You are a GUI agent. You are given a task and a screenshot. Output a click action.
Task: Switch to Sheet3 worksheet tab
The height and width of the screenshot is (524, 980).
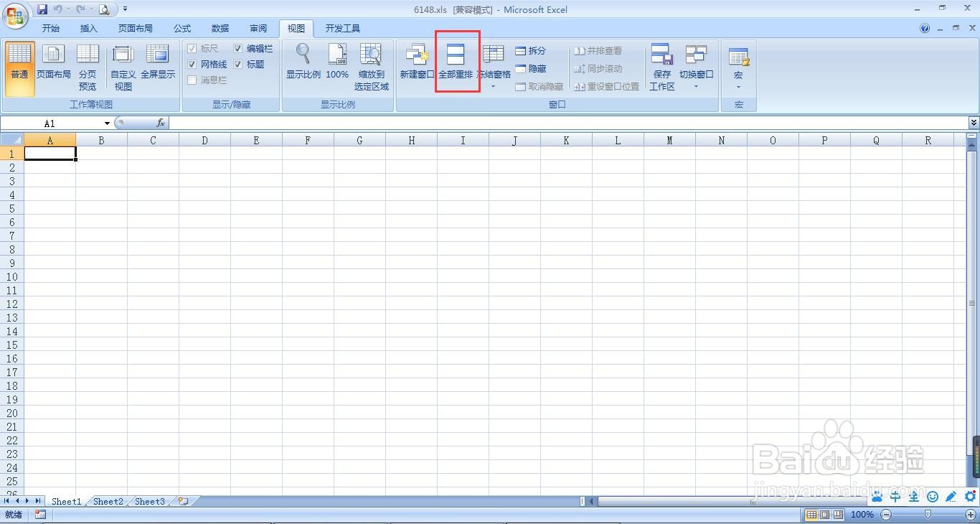[150, 502]
